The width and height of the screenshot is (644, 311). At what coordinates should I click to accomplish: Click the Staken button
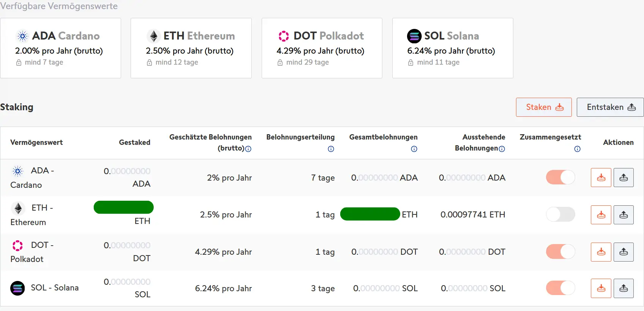544,107
